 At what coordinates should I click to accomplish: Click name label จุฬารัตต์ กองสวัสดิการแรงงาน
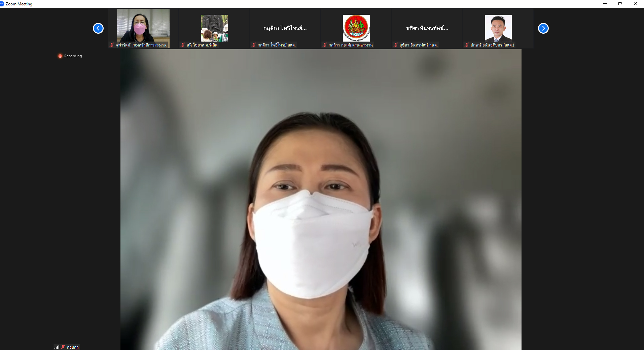[x=141, y=45]
